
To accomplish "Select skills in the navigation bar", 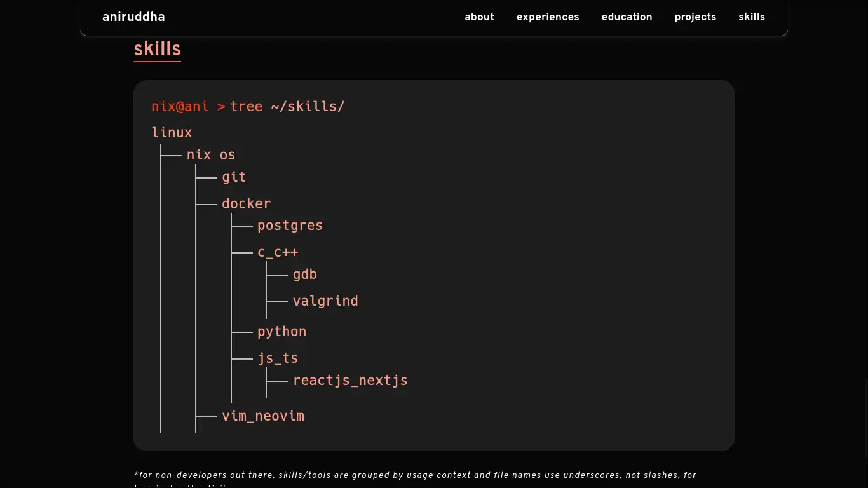I will (x=751, y=17).
